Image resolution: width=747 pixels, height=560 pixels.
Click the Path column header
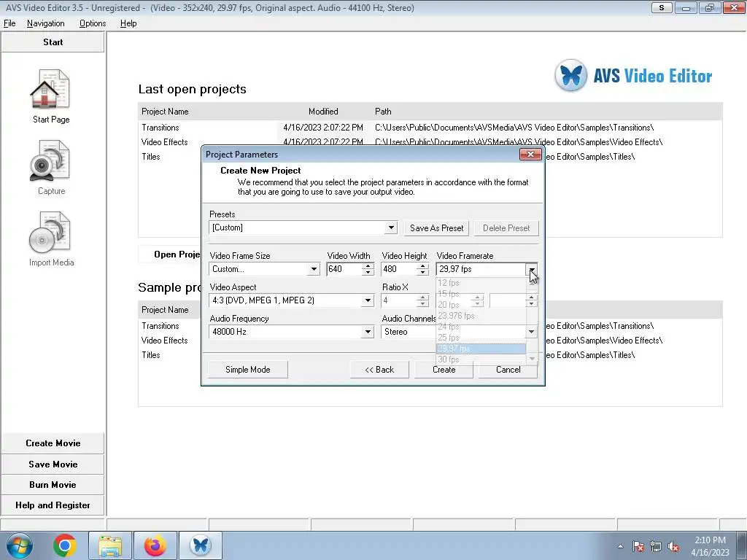(x=383, y=112)
